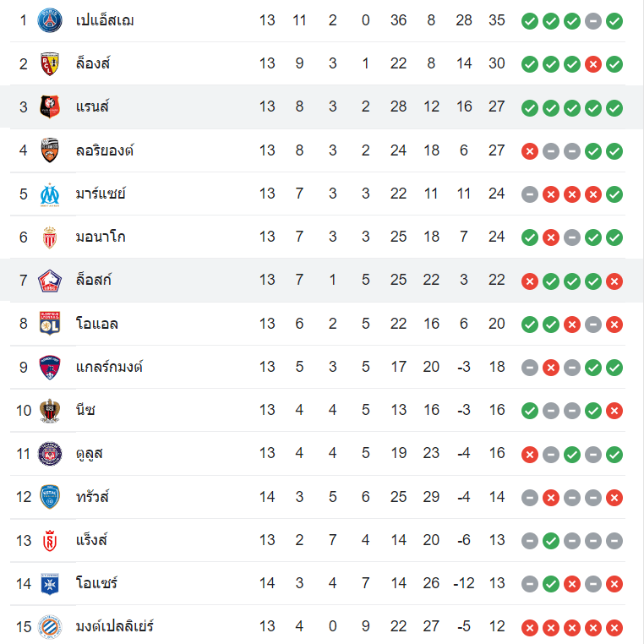Click the Lens club crest icon

50,63
